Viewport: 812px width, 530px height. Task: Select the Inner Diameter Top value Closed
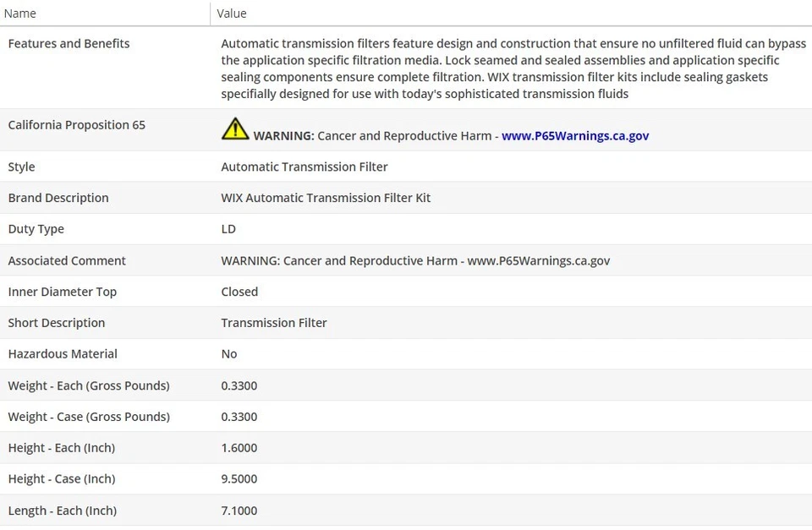click(x=239, y=292)
